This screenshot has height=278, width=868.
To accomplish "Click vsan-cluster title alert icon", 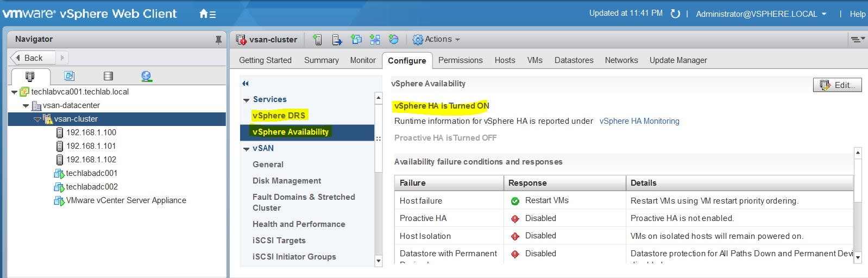I will 241,39.
